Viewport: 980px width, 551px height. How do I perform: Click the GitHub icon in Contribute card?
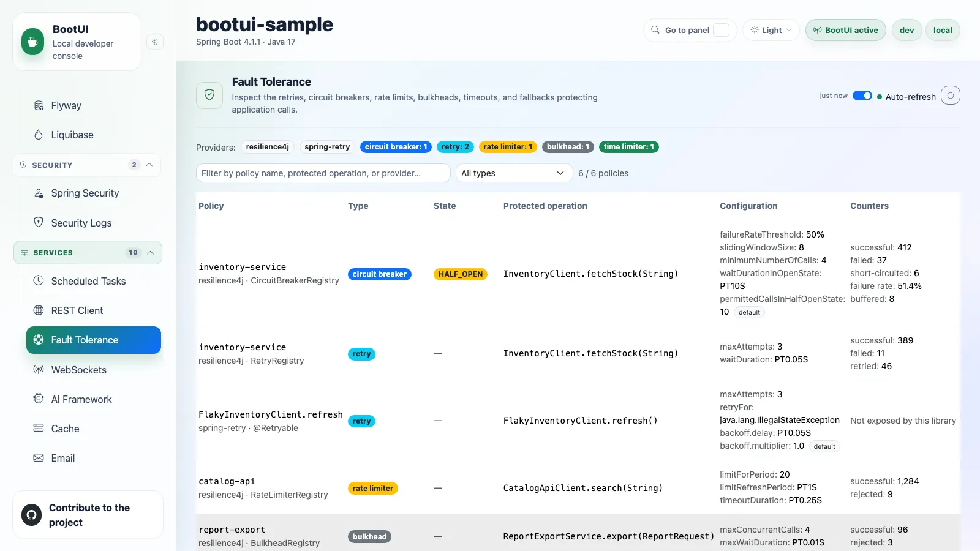pyautogui.click(x=32, y=515)
